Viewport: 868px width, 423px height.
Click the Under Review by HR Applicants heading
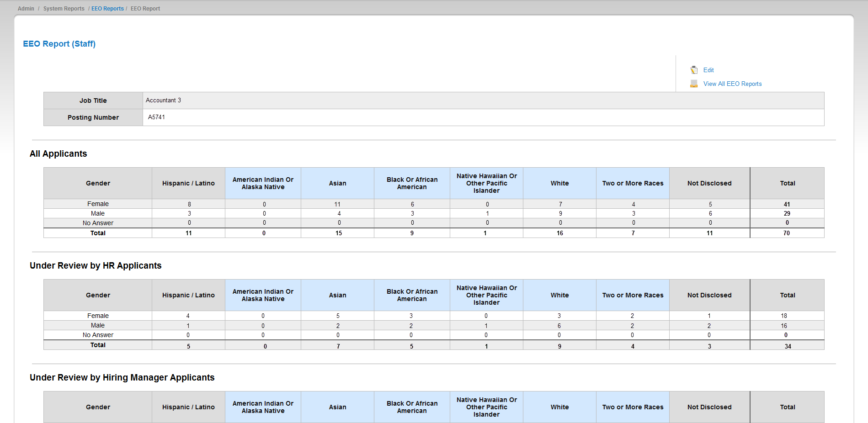pyautogui.click(x=95, y=265)
